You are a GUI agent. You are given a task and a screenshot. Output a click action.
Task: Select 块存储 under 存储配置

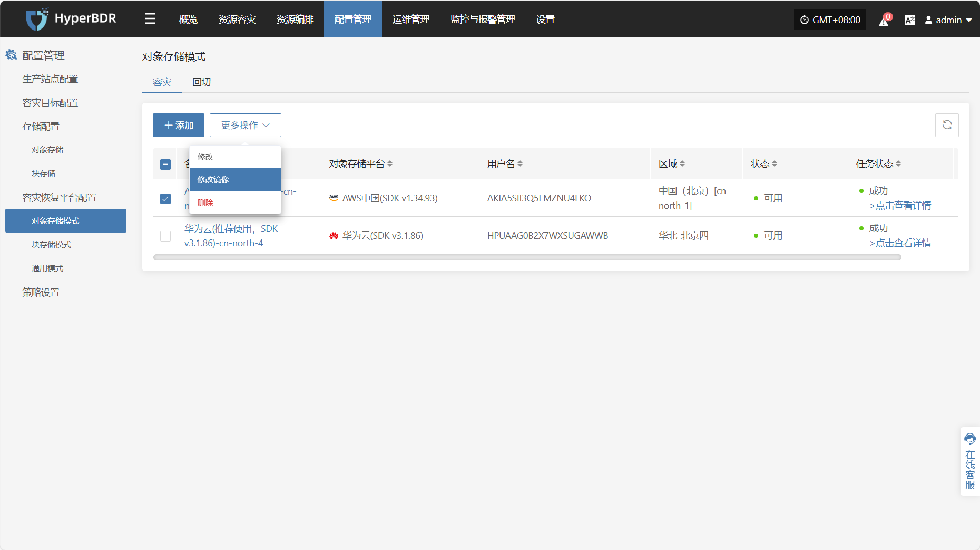click(43, 173)
